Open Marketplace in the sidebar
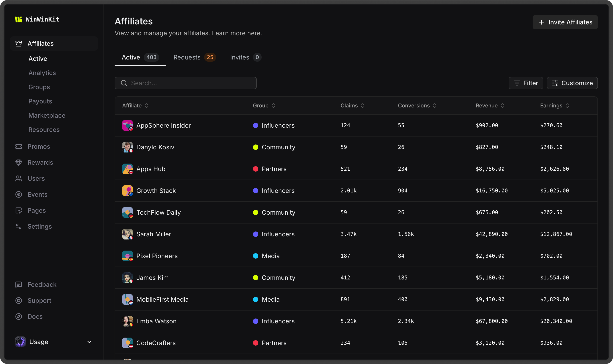The image size is (613, 364). point(47,116)
